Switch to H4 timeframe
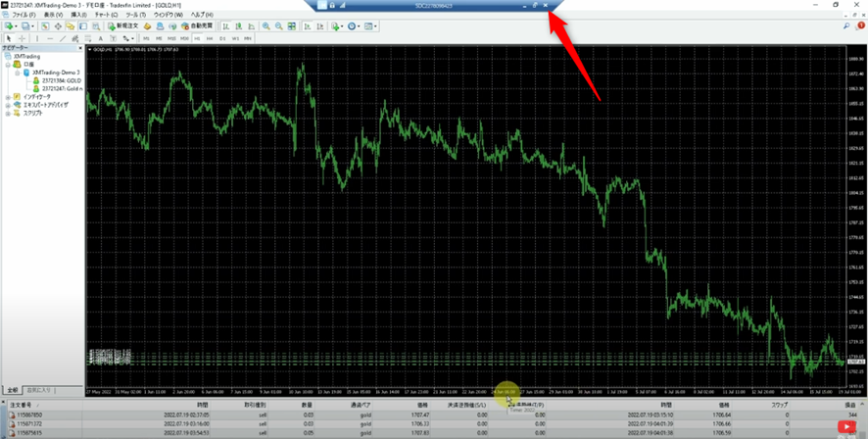This screenshot has width=868, height=439. [210, 38]
